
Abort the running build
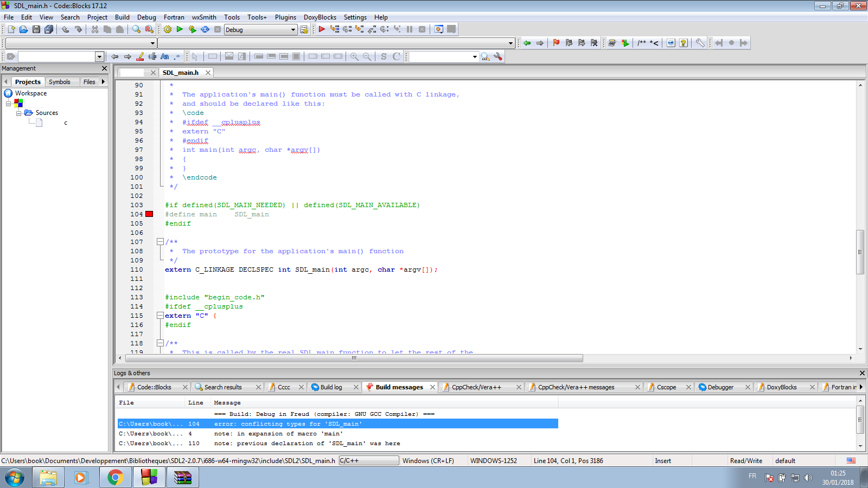[x=218, y=29]
